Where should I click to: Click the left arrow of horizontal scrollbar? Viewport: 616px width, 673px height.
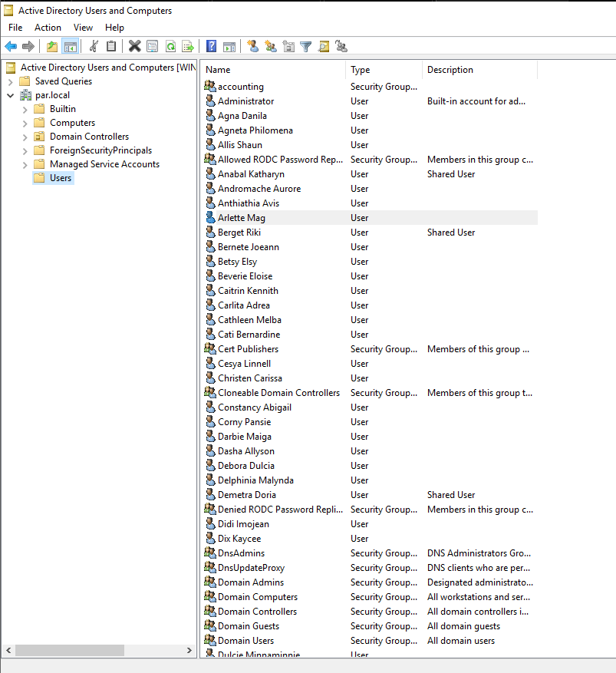(x=8, y=650)
